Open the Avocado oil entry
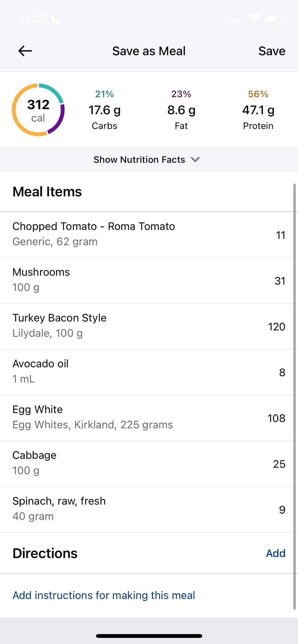Screen dimensions: 298x644 (146, 371)
